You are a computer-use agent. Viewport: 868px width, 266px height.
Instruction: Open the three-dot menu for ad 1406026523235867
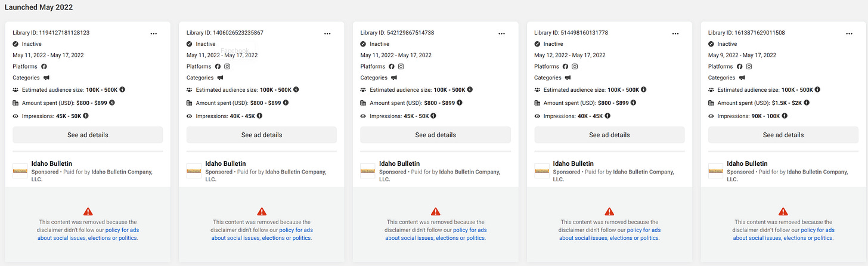327,34
